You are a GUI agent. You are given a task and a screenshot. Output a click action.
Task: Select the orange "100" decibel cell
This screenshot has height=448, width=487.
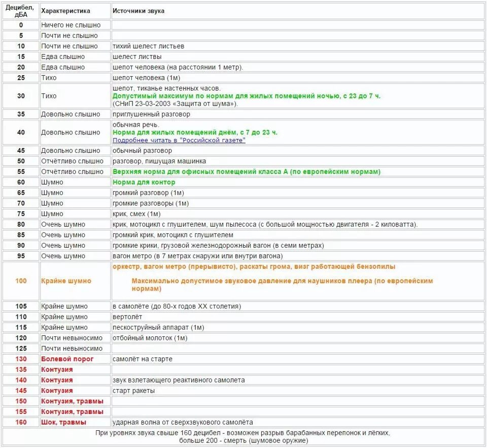coord(21,281)
